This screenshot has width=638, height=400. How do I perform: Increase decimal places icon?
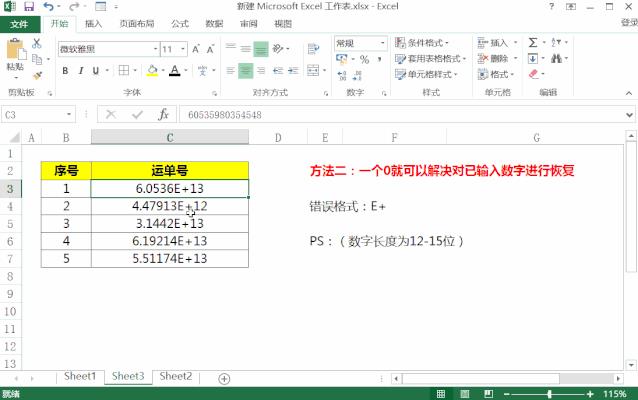click(342, 75)
